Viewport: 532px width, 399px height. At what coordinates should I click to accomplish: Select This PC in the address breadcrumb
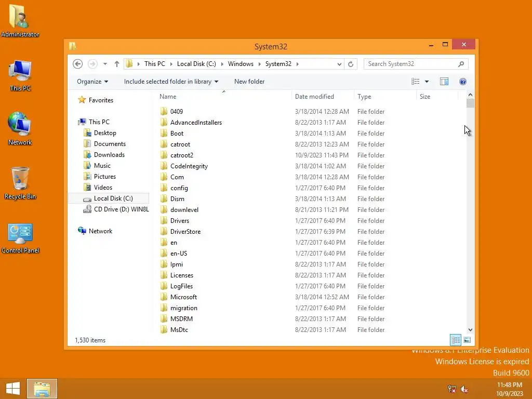pos(155,64)
